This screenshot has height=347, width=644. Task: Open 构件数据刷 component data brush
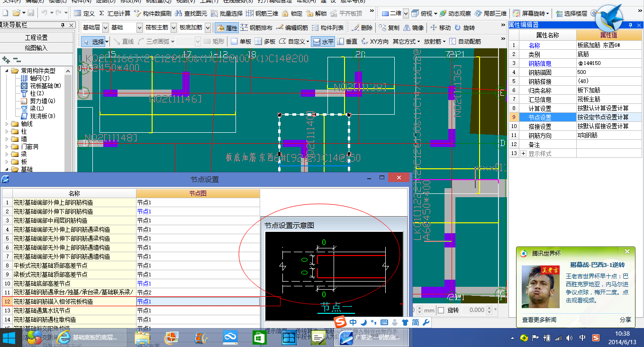(x=153, y=13)
